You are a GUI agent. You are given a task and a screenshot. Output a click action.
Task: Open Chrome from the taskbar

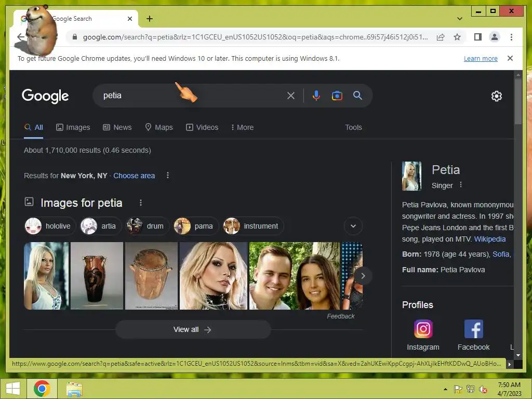(42, 389)
